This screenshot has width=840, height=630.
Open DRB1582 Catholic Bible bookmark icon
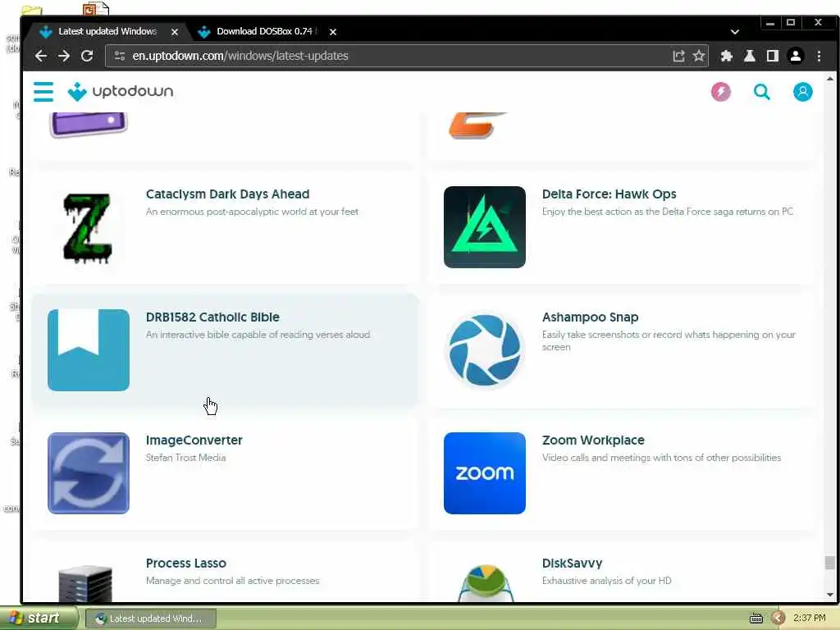pyautogui.click(x=89, y=350)
